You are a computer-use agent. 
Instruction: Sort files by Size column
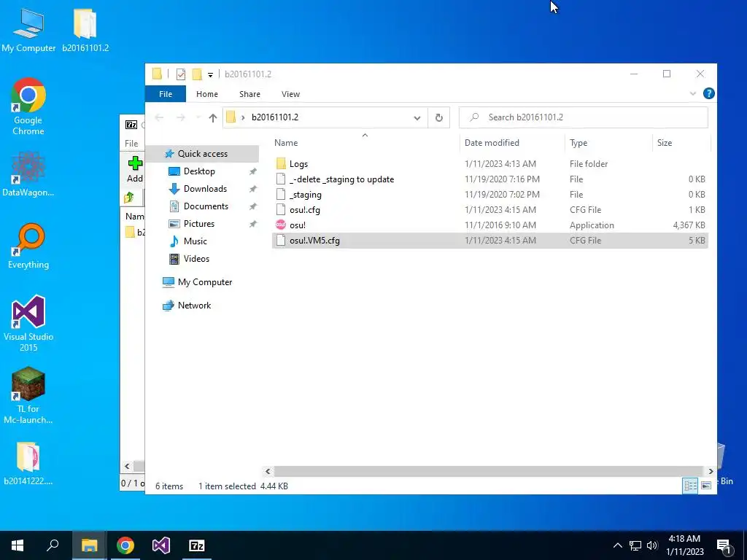(665, 143)
